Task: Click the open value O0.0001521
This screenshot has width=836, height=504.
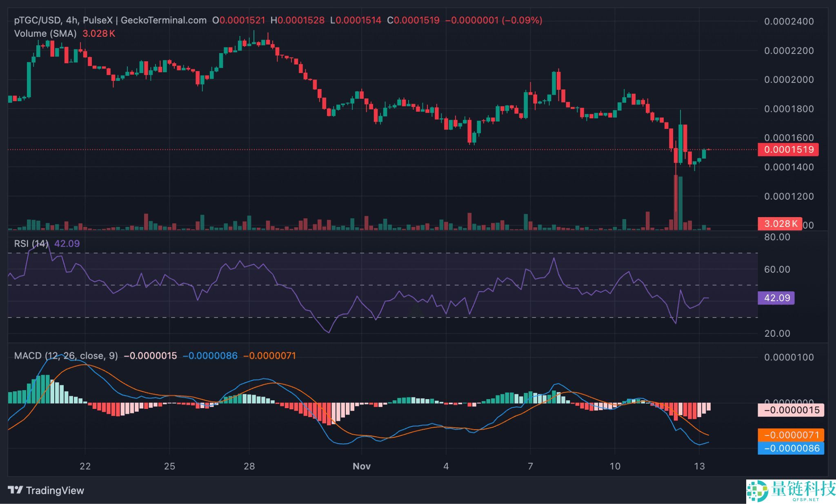Action: pyautogui.click(x=239, y=20)
